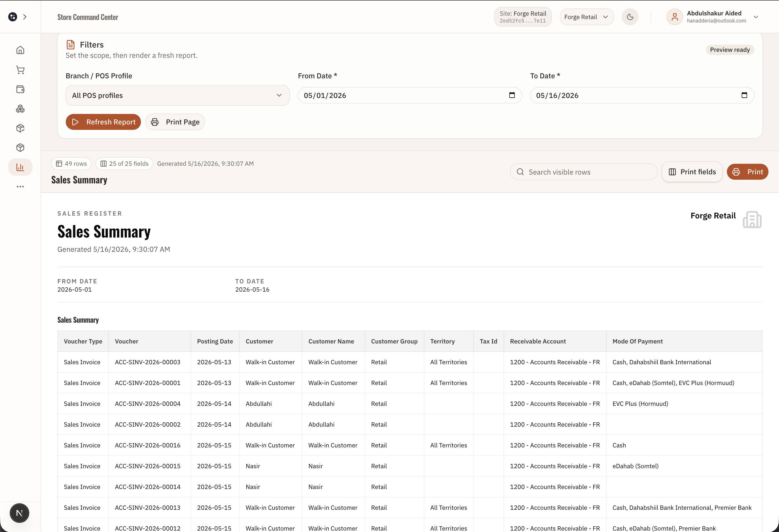Toggle dark mode moon icon
The height and width of the screenshot is (532, 779).
[630, 17]
